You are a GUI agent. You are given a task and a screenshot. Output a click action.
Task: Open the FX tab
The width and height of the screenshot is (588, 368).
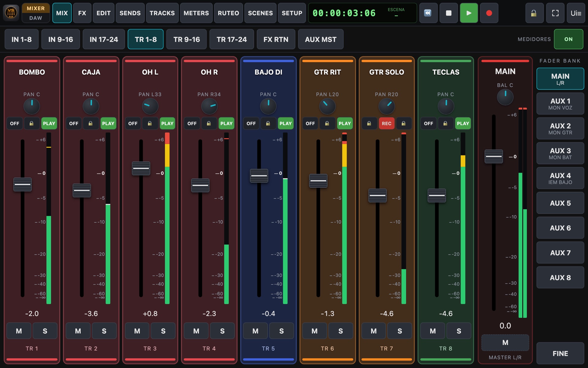click(82, 13)
